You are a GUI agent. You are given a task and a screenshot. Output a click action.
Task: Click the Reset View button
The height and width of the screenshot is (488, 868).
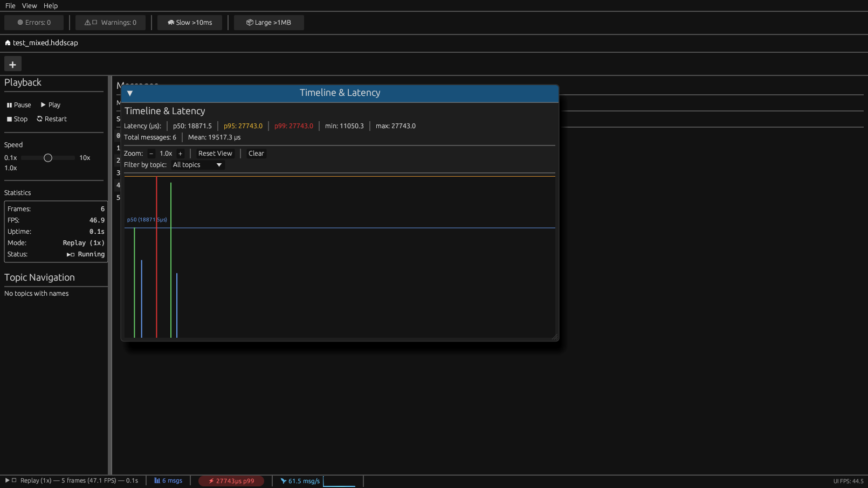pyautogui.click(x=215, y=153)
